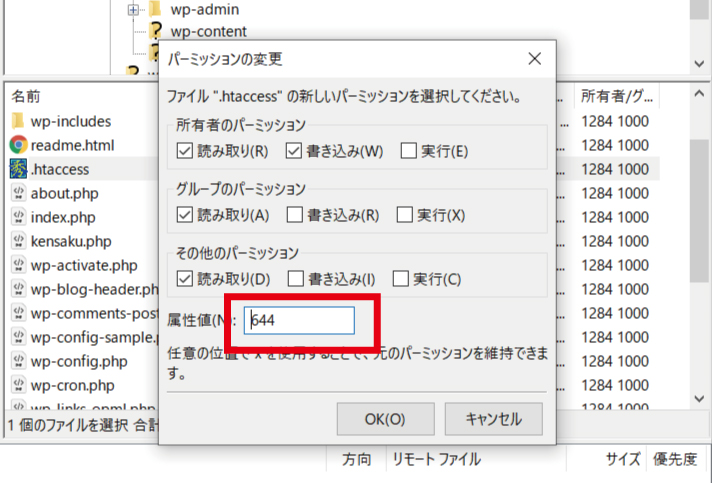Screen dimensions: 712x483
Task: Click the about.php file icon
Action: (18, 193)
